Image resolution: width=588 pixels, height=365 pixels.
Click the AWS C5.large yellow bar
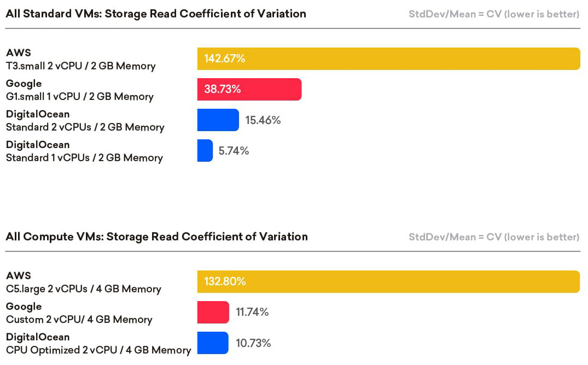(388, 282)
